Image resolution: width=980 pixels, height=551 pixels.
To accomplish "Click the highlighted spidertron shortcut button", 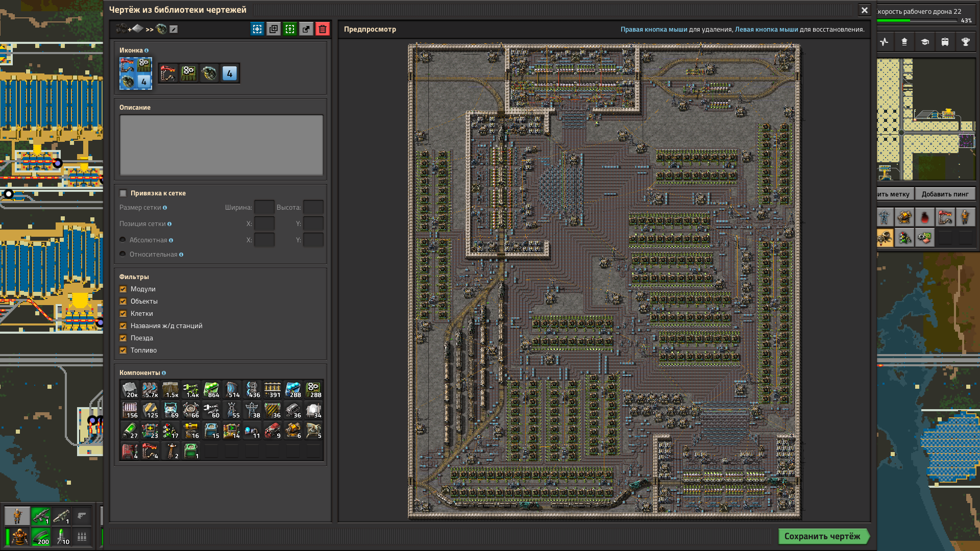I will click(885, 238).
